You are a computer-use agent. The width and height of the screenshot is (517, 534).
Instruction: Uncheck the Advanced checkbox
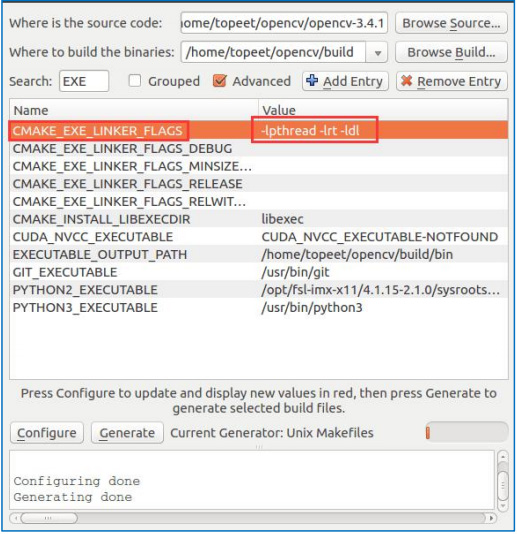(220, 81)
